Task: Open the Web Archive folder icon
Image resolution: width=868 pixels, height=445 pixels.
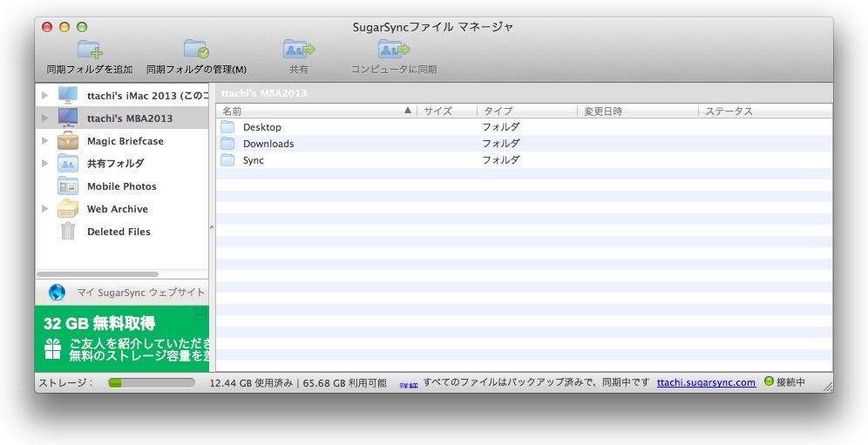Action: click(x=68, y=209)
